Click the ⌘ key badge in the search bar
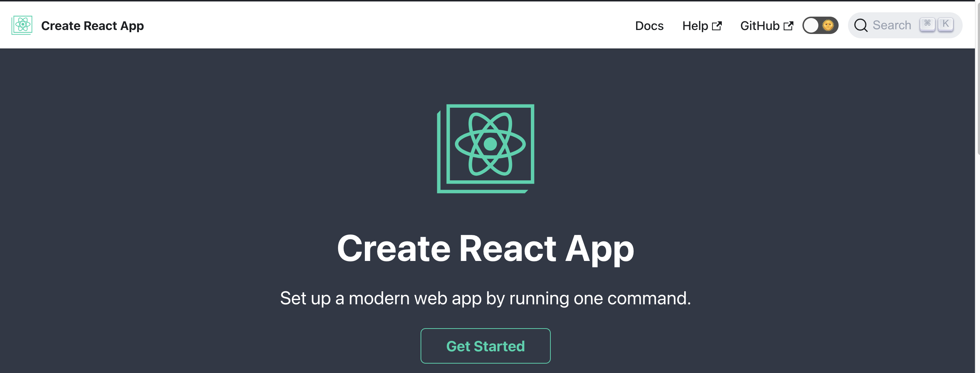This screenshot has width=980, height=373. [928, 23]
